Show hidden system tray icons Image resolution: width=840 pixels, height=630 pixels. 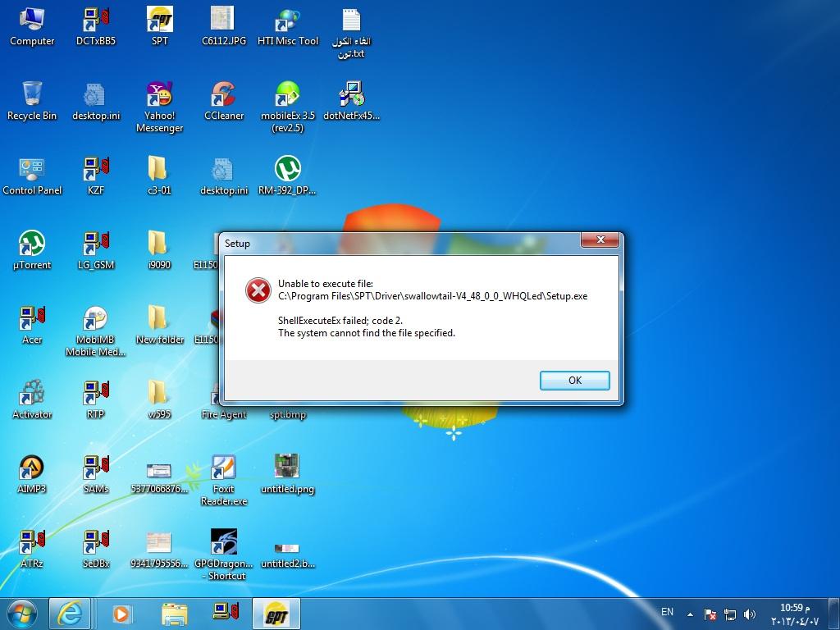pos(690,614)
